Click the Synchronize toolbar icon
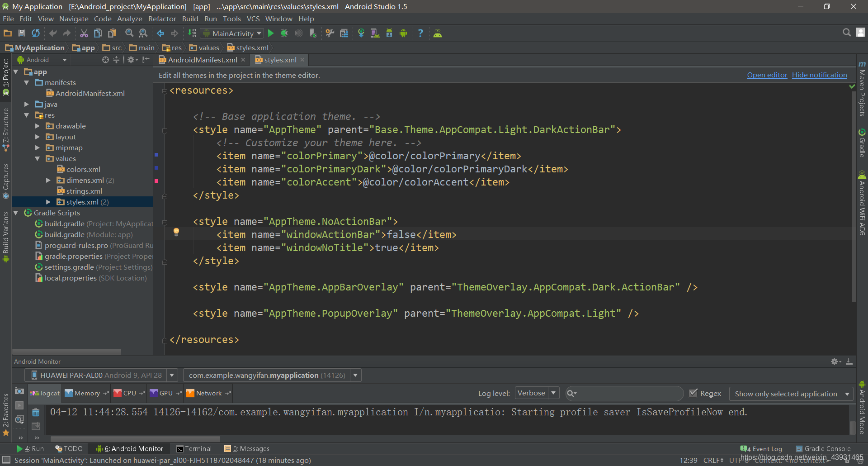 [36, 33]
